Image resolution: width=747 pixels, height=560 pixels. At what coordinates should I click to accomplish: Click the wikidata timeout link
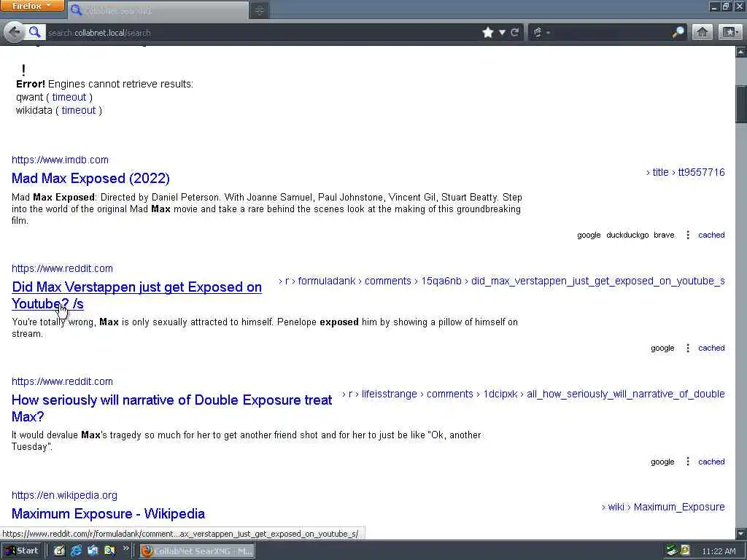click(79, 111)
